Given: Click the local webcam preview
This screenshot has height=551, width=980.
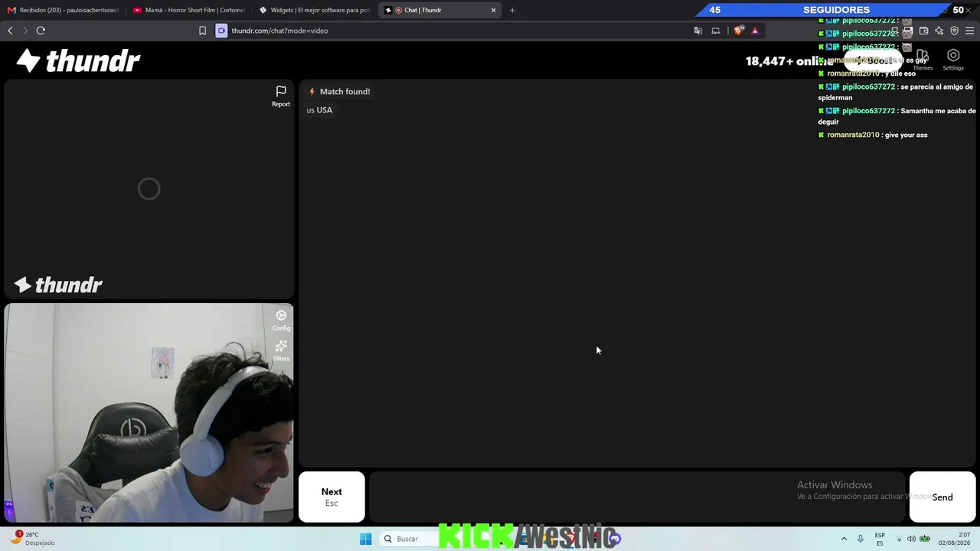Looking at the screenshot, I should click(x=149, y=412).
